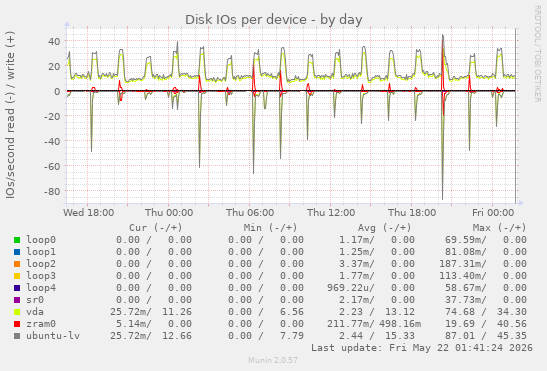Click vda max value '74.68 / 34.30'
This screenshot has height=371, width=547.
486,312
